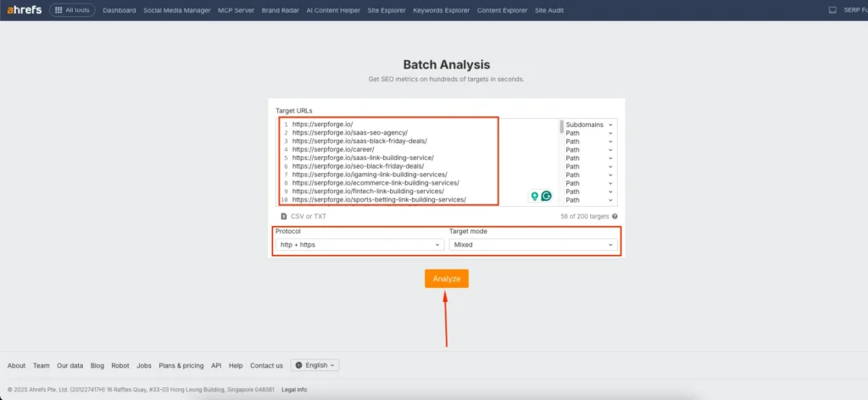Click the ecommerce-link-building-services URL line

tap(376, 182)
